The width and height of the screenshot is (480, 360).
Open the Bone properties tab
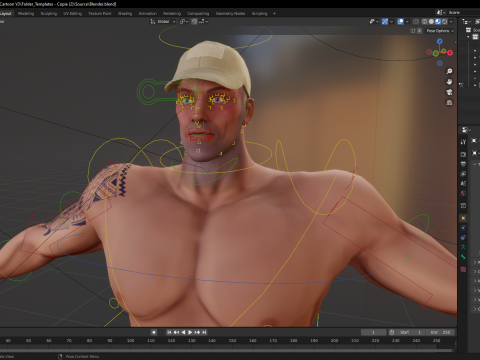(x=463, y=257)
